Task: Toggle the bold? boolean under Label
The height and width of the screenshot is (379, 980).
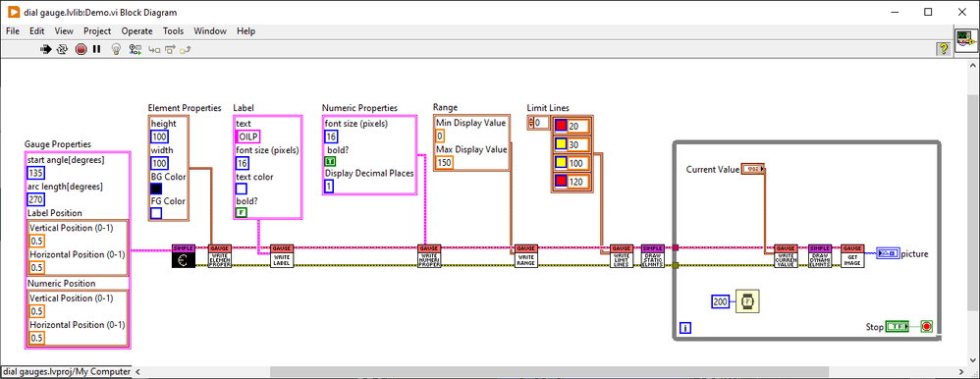Action: tap(242, 213)
